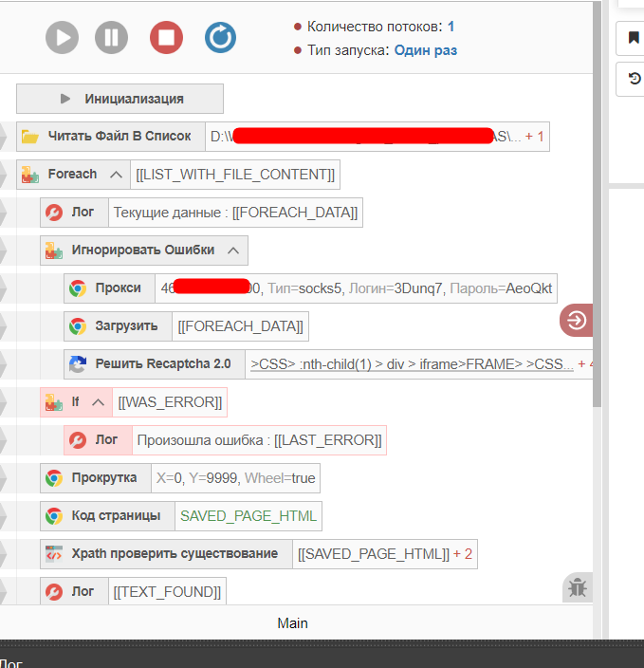Switch to the Main tab
644x668 pixels.
(292, 623)
